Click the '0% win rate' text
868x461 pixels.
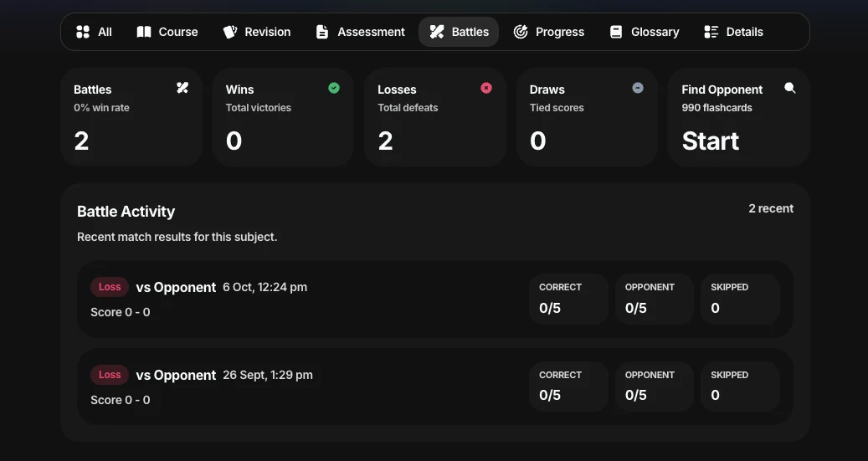(x=101, y=108)
